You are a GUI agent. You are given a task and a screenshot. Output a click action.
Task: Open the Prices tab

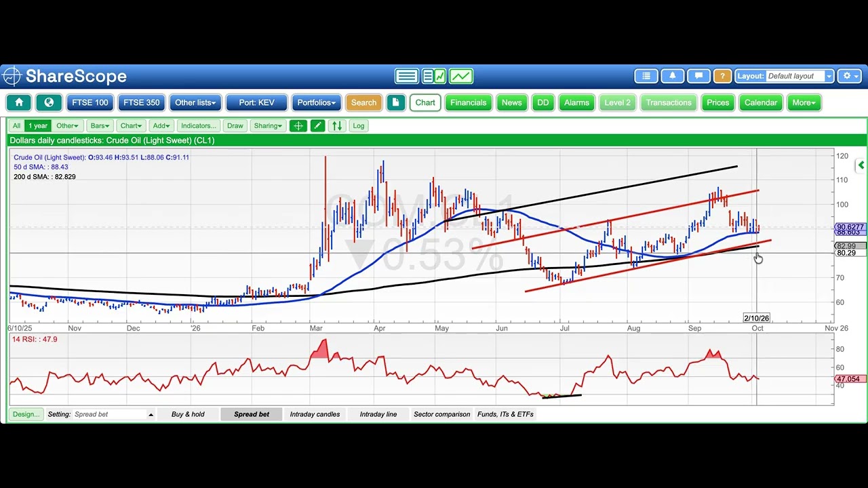(x=717, y=102)
